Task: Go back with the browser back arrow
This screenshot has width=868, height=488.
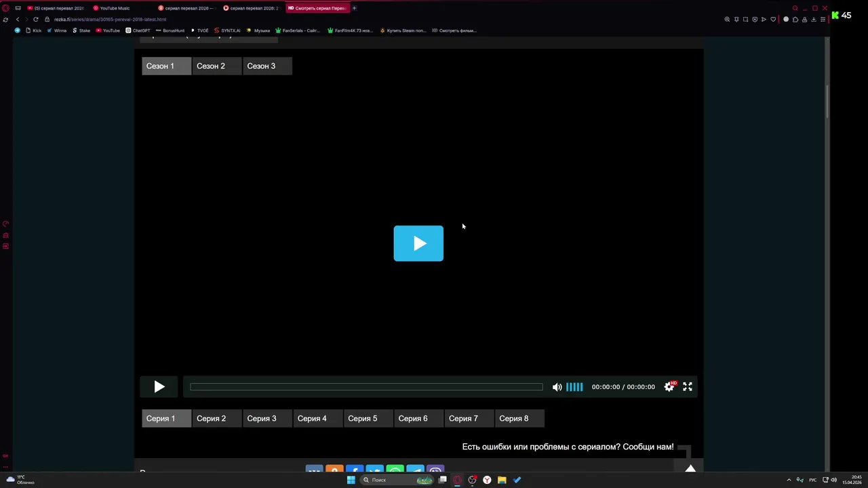Action: point(18,19)
